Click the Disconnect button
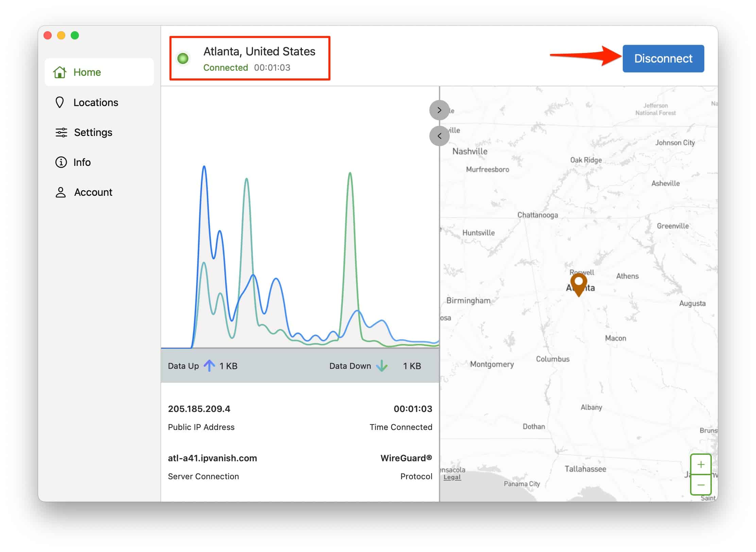756x552 pixels. (663, 58)
